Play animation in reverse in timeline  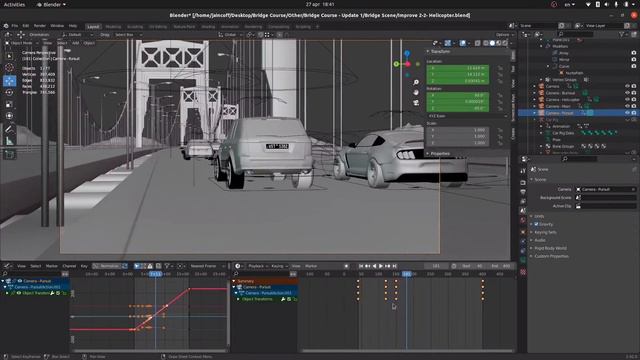[x=374, y=266]
